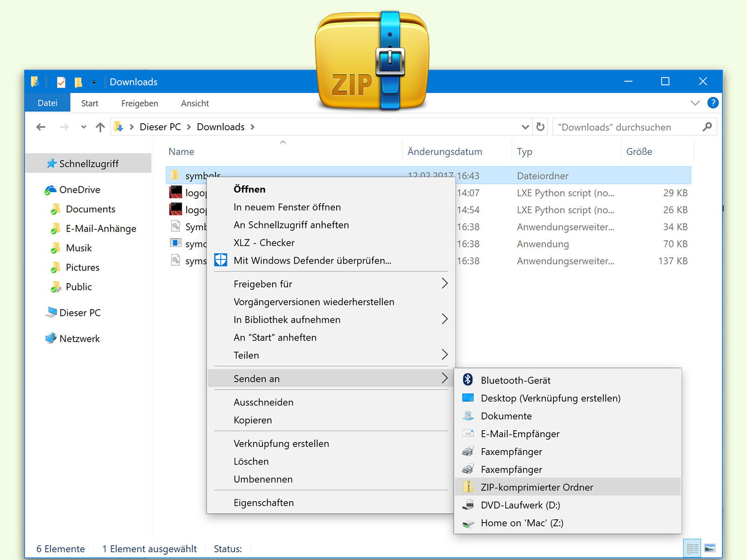This screenshot has width=747, height=560.
Task: Choose the first Faxempfänger entry
Action: pos(567,451)
